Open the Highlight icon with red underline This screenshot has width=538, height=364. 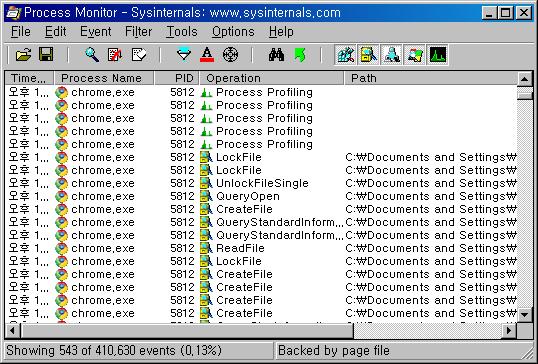coord(207,55)
